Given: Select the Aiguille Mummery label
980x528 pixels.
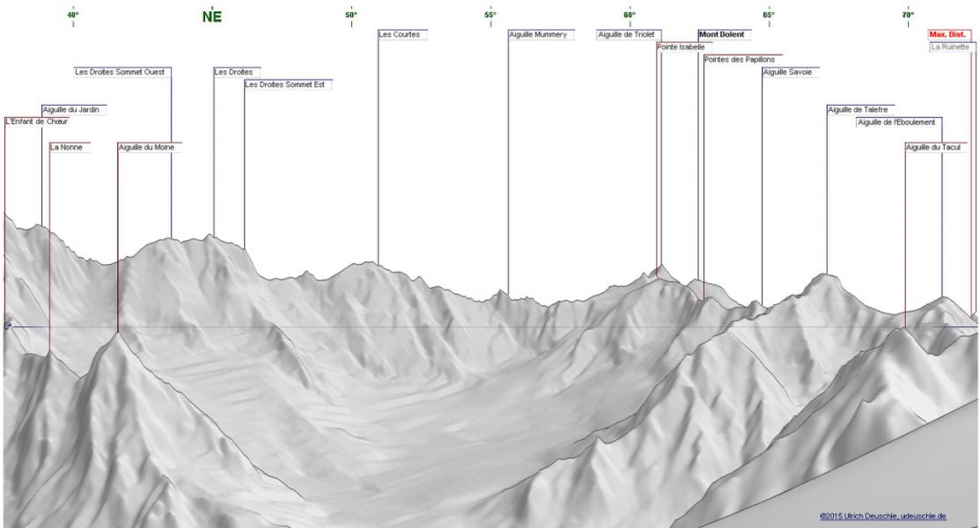Looking at the screenshot, I should tap(538, 34).
